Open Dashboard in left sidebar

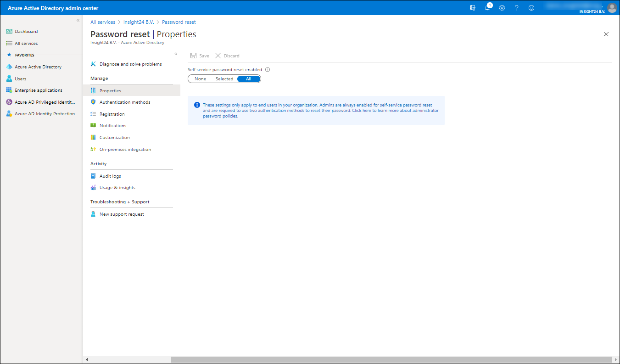pyautogui.click(x=26, y=32)
